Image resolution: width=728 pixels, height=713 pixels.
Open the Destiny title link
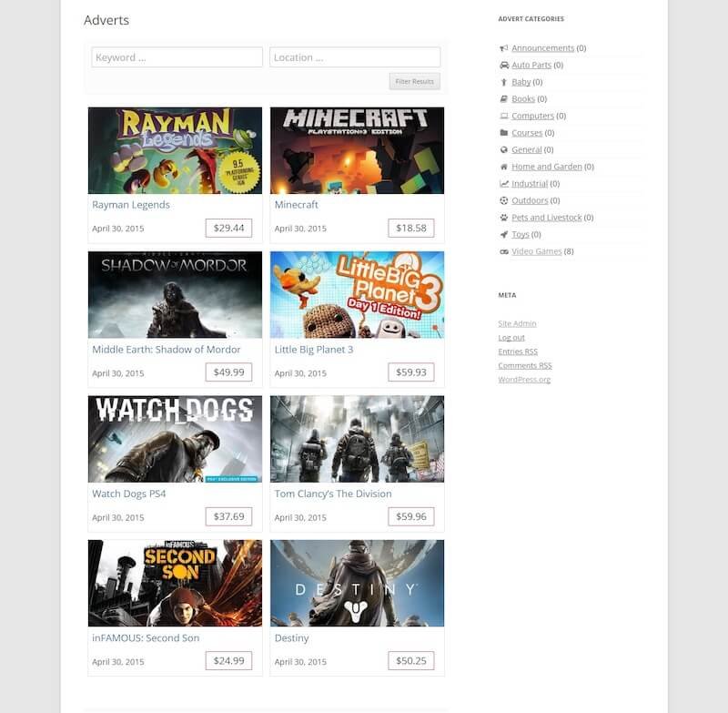(x=291, y=638)
